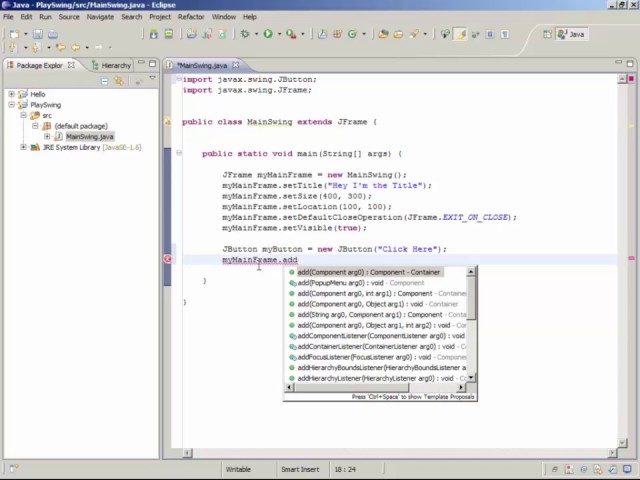This screenshot has width=640, height=480.
Task: Maximize the editor area
Action: point(630,64)
